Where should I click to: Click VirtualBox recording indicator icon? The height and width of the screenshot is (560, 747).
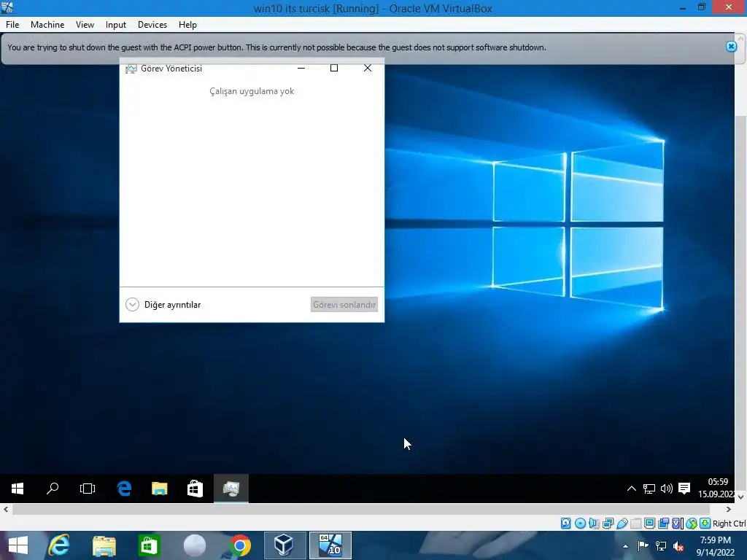click(x=664, y=524)
